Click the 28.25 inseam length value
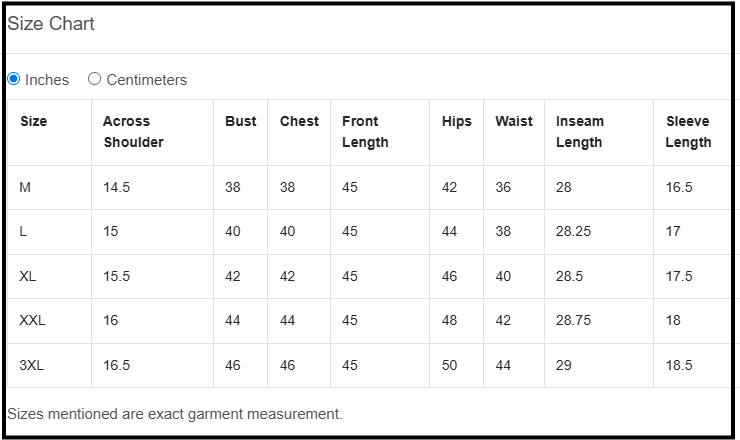 coord(573,231)
